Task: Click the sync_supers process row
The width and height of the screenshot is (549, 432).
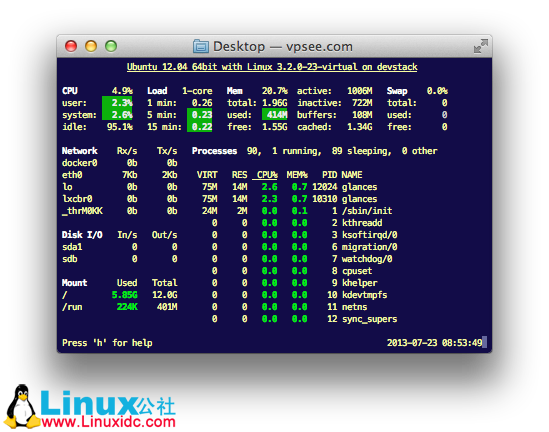Action: [304, 319]
